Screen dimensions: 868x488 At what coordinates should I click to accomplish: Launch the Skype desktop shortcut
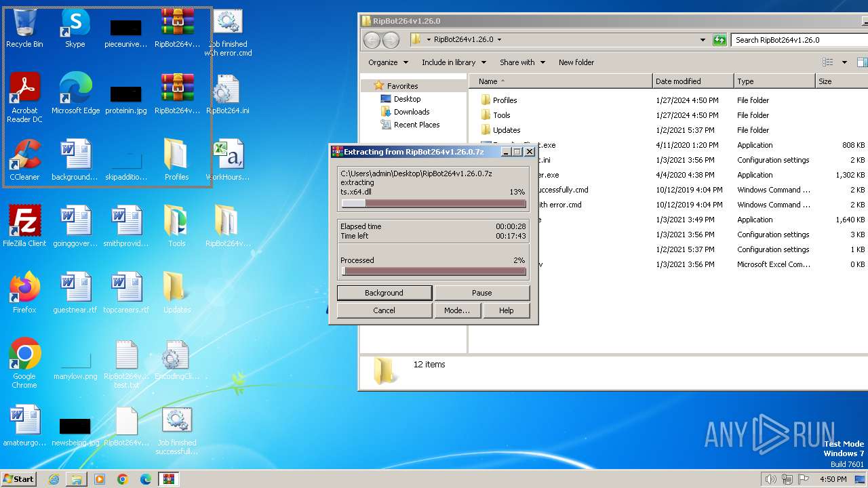tap(75, 28)
